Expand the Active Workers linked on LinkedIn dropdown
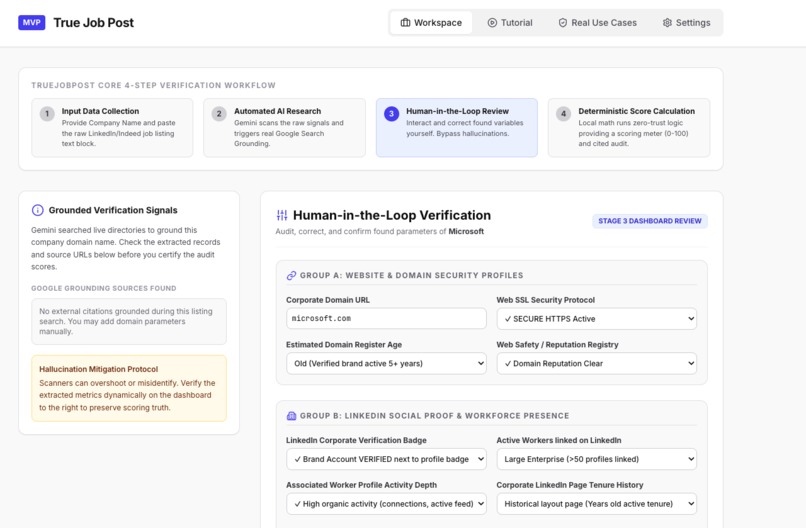The image size is (806, 528). [596, 459]
